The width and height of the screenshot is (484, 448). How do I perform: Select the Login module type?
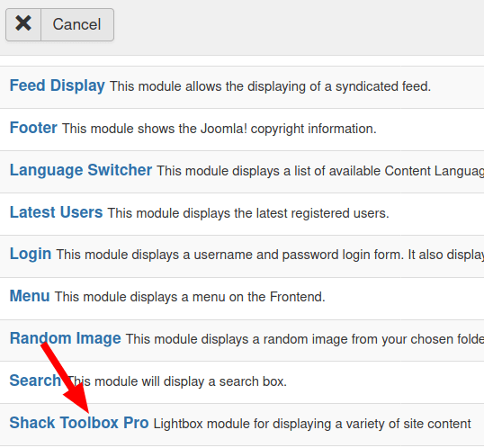31,254
